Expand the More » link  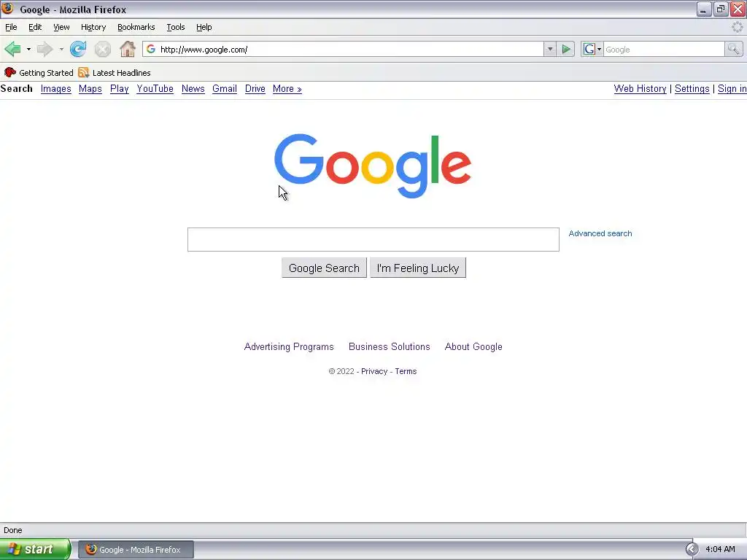tap(287, 88)
